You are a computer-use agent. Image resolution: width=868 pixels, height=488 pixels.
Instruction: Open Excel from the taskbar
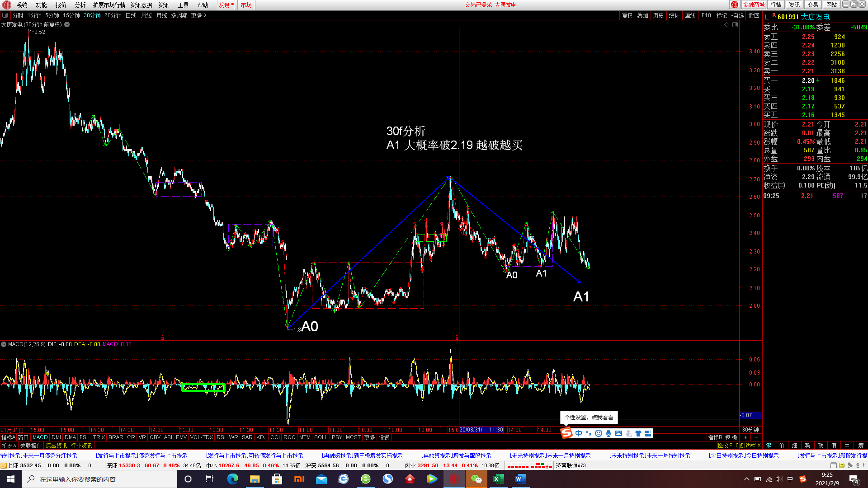(498, 479)
